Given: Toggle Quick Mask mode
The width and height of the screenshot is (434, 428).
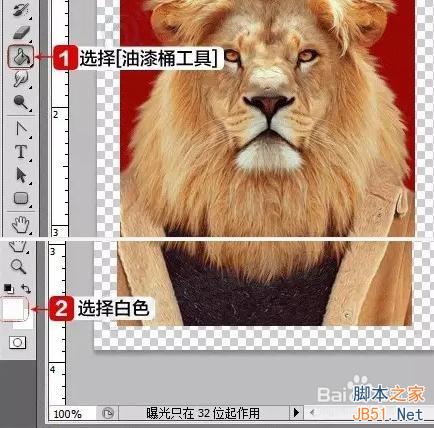Looking at the screenshot, I should pyautogui.click(x=18, y=342).
